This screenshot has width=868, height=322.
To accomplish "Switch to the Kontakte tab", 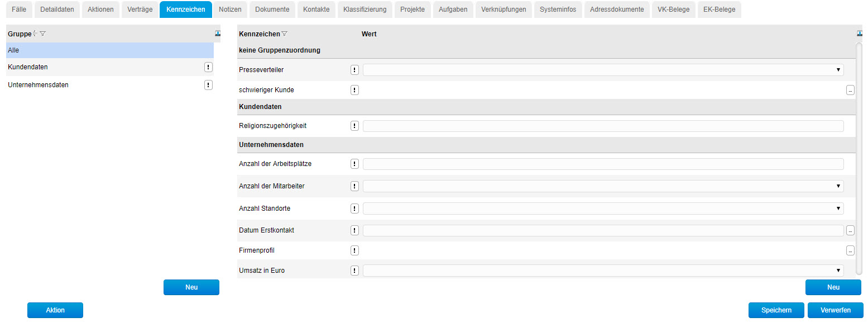I will (x=316, y=10).
